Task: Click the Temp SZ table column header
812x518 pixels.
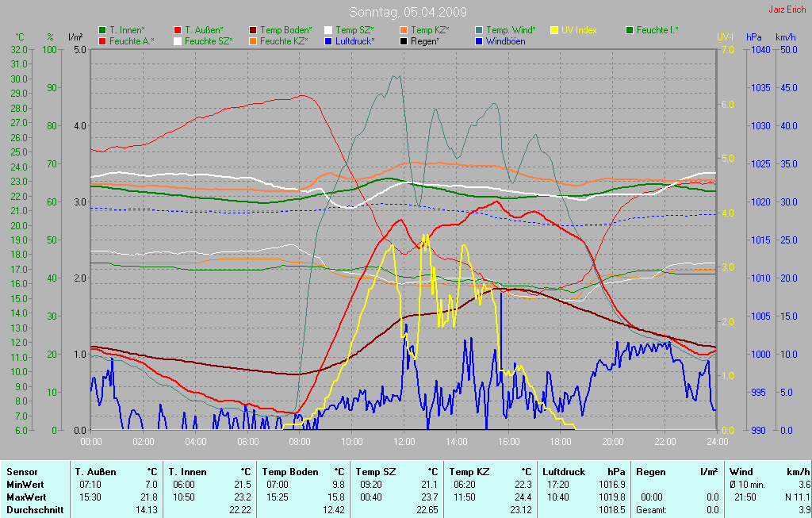Action: [376, 472]
